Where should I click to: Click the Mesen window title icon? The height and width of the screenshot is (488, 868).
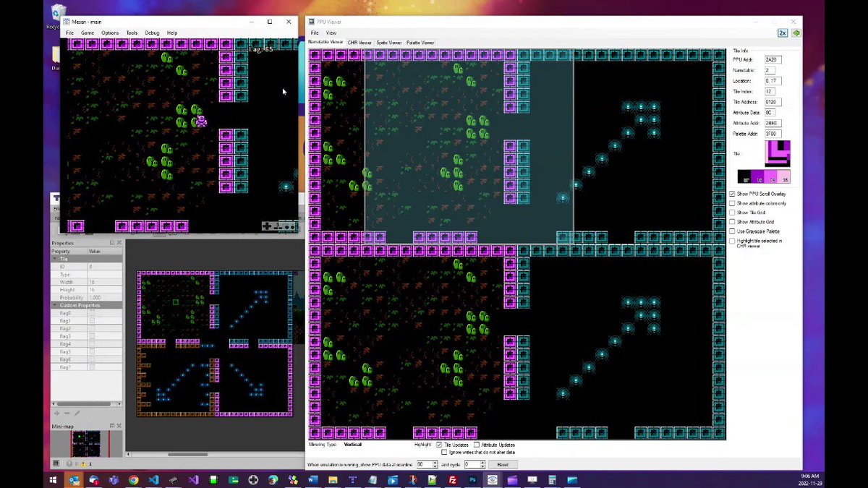67,22
